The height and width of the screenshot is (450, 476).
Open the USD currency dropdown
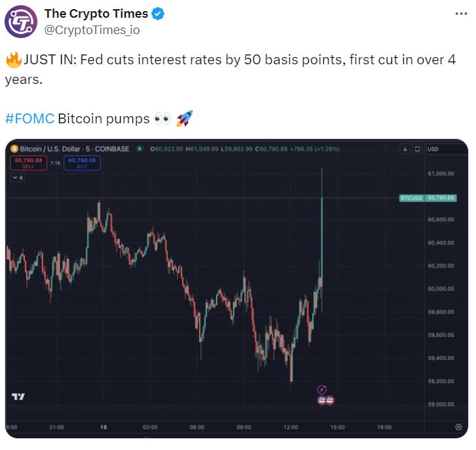[443, 149]
